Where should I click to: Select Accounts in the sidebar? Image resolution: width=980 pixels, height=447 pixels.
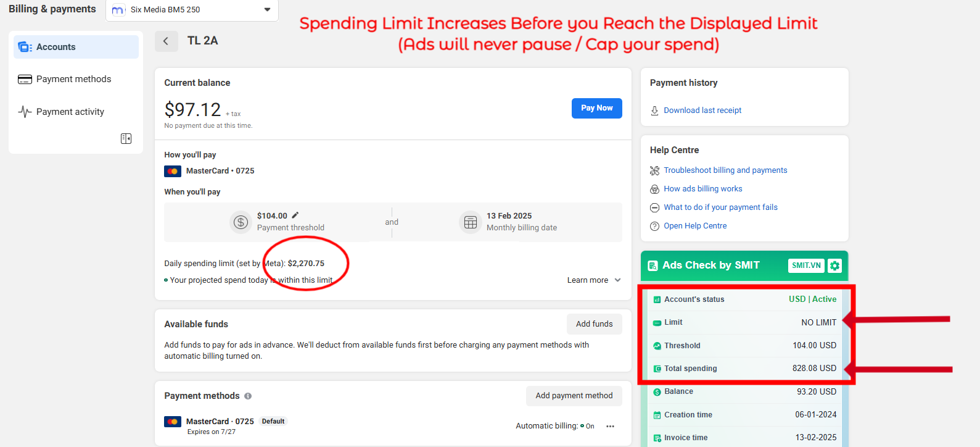(76, 47)
